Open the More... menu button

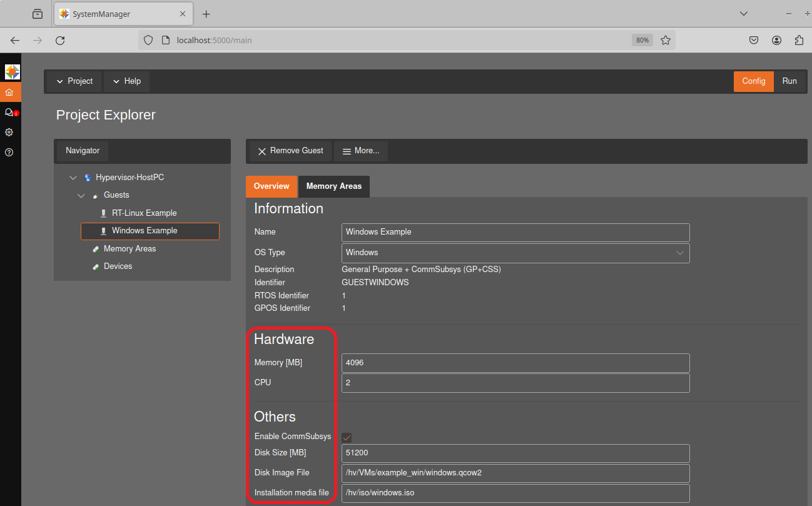click(x=360, y=151)
